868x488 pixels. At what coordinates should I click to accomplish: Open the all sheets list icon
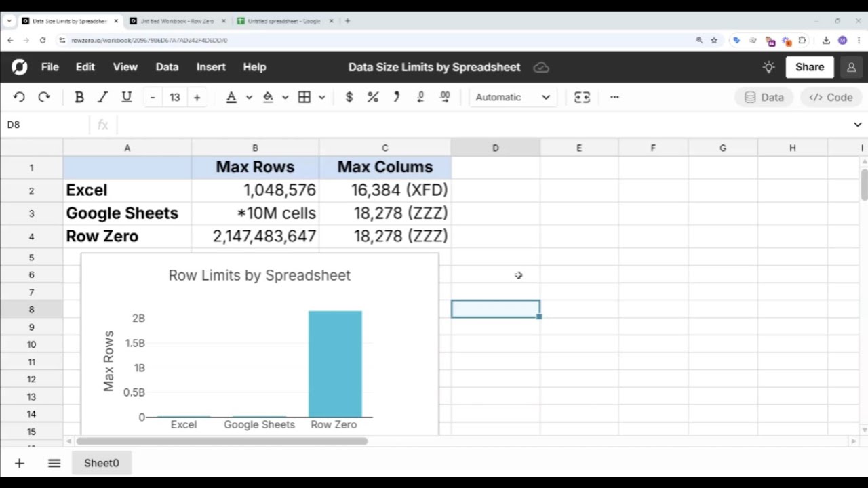coord(54,463)
